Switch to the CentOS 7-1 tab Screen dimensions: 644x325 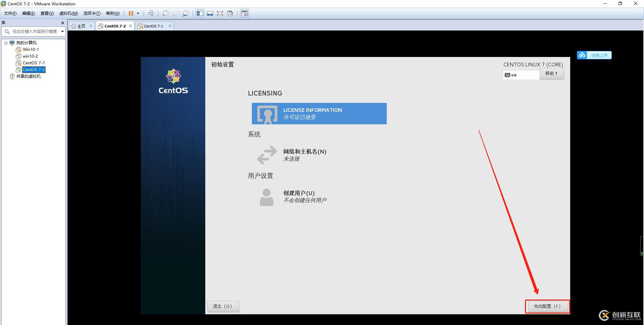click(153, 26)
